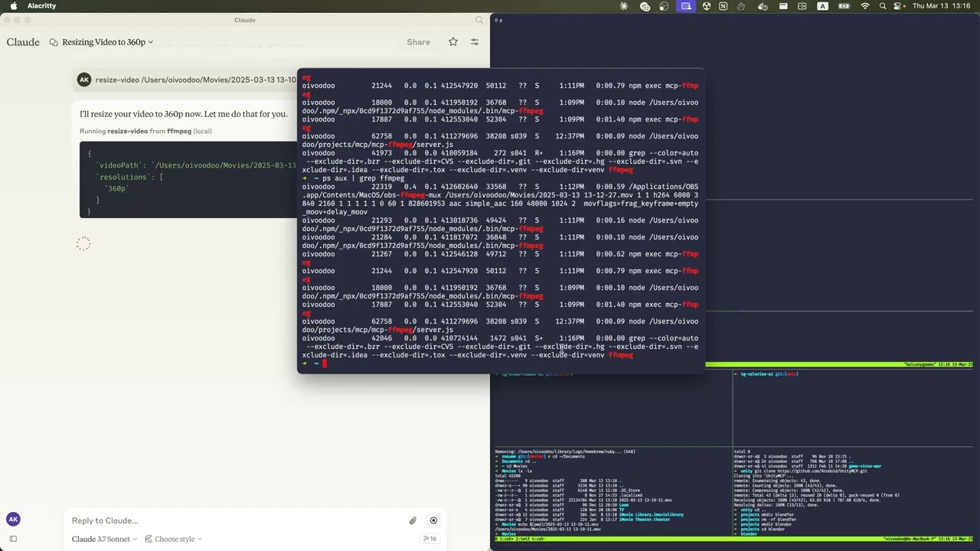Image resolution: width=980 pixels, height=551 pixels.
Task: Click the chat bubble icon beside conversation title
Action: pos(54,42)
